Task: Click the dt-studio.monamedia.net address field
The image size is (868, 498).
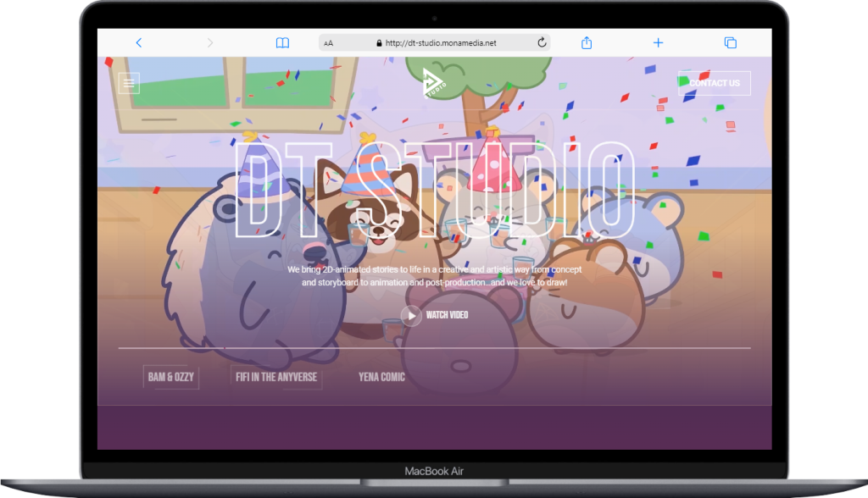Action: (x=435, y=42)
